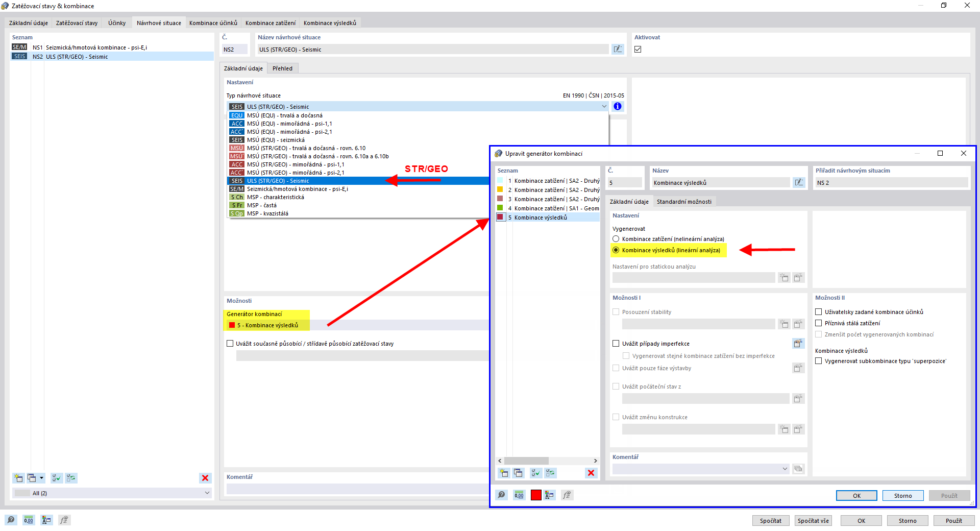The height and width of the screenshot is (531, 980).
Task: Copy selected design situation in main window list
Action: (x=32, y=478)
